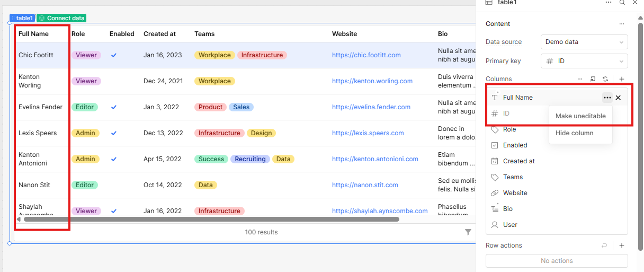The height and width of the screenshot is (272, 644).
Task: Add a new column with plus icon
Action: click(622, 79)
